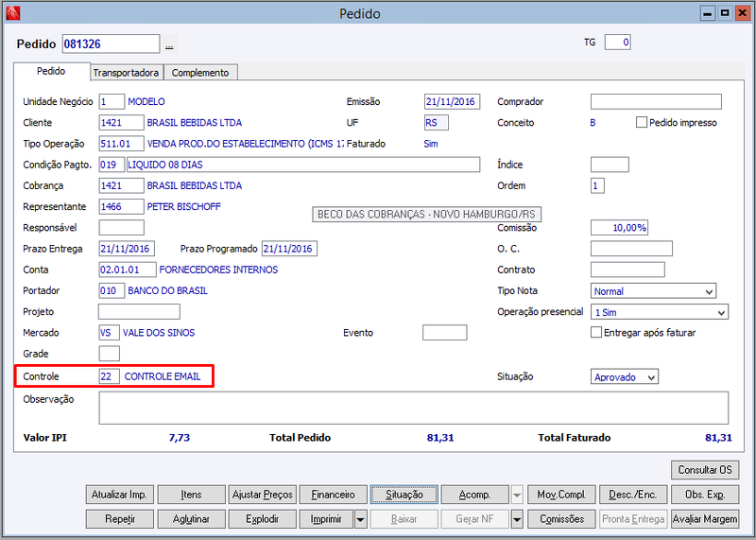This screenshot has height=540, width=756.
Task: Open Mov.Compl. button
Action: click(x=561, y=495)
